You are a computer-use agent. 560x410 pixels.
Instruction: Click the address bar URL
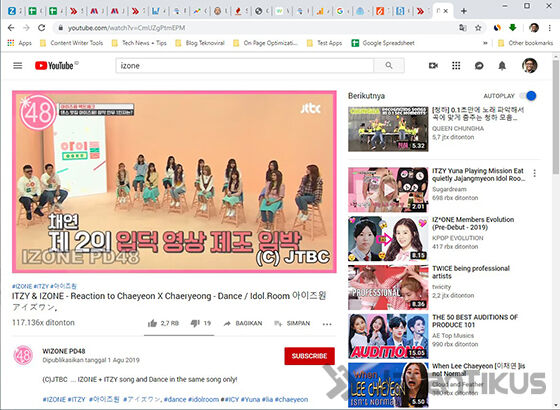pyautogui.click(x=126, y=28)
